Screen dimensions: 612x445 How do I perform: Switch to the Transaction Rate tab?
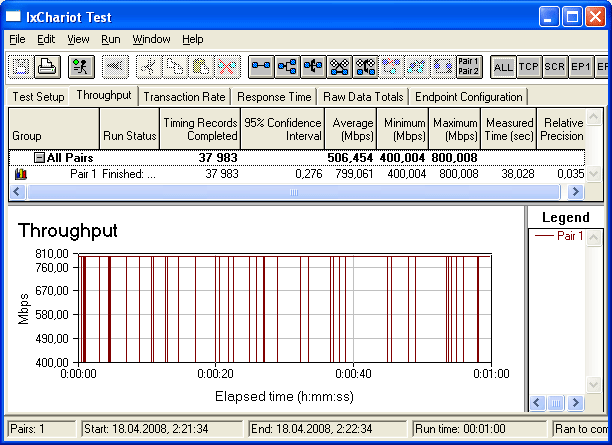184,97
